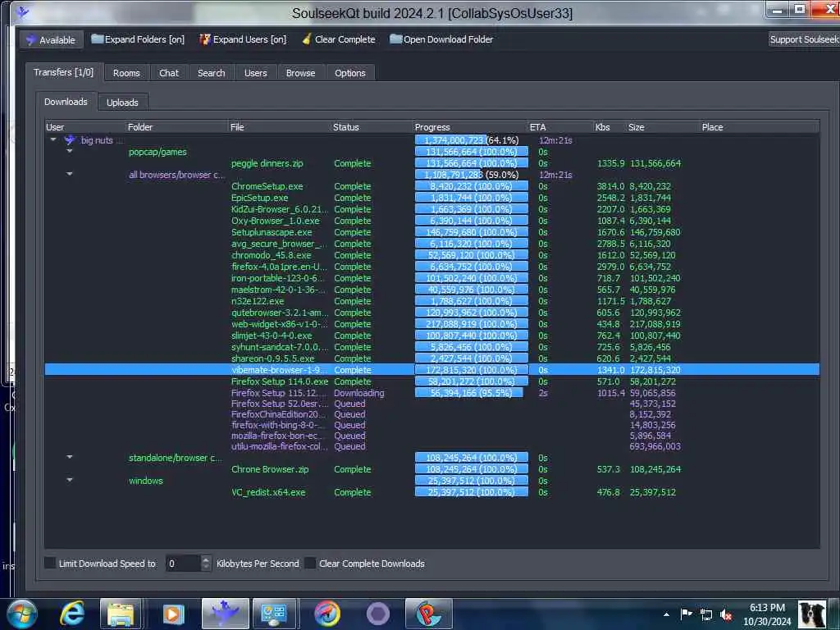Select shareon-0.9.5.5.exe row
The height and width of the screenshot is (630, 840).
431,358
